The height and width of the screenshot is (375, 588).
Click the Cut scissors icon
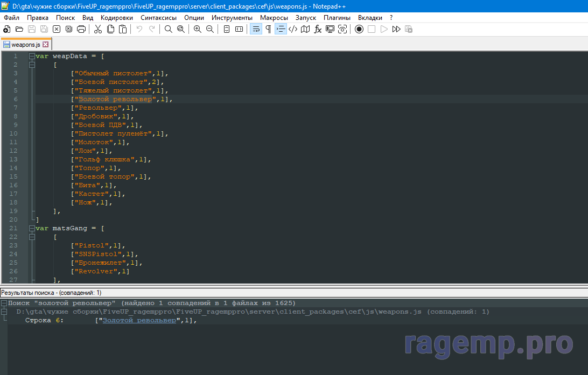[x=97, y=29]
